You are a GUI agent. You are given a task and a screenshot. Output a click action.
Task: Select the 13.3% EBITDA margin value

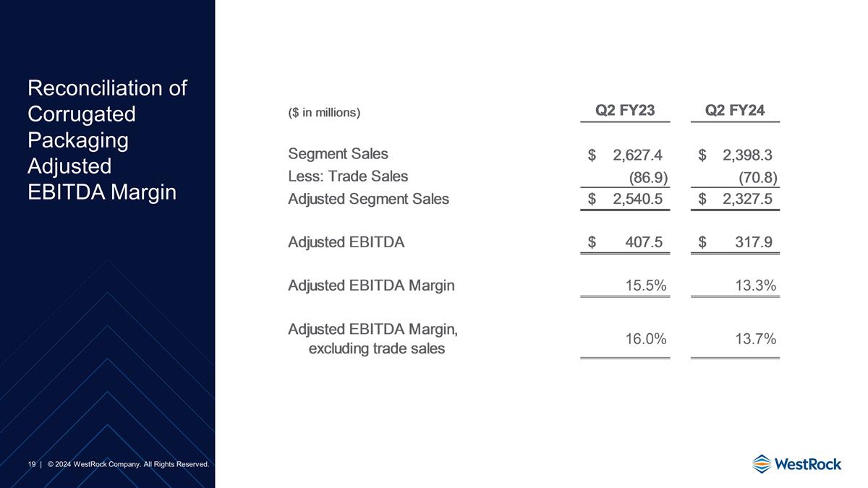click(756, 286)
